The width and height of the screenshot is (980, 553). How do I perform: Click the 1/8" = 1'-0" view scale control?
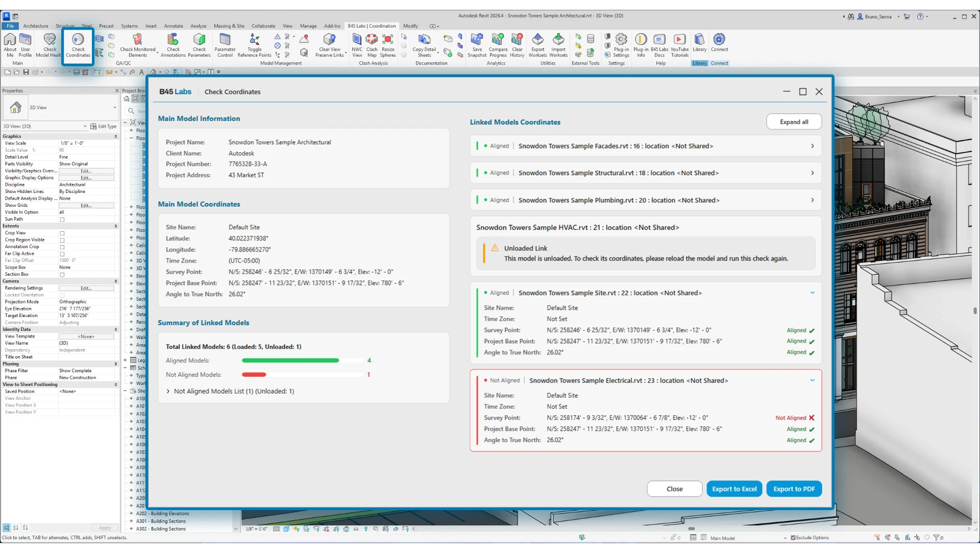(x=256, y=529)
